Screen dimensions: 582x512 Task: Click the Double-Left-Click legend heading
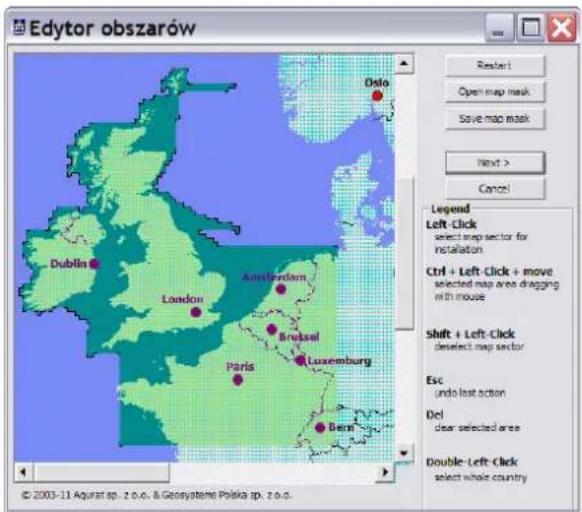(x=472, y=462)
